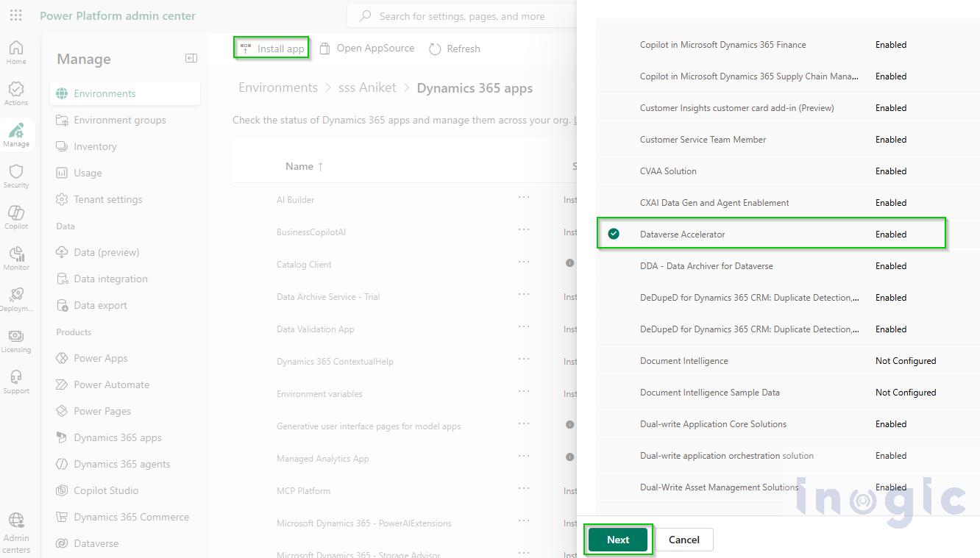The image size is (980, 558).
Task: Click the Install app toolbar button
Action: coord(272,49)
